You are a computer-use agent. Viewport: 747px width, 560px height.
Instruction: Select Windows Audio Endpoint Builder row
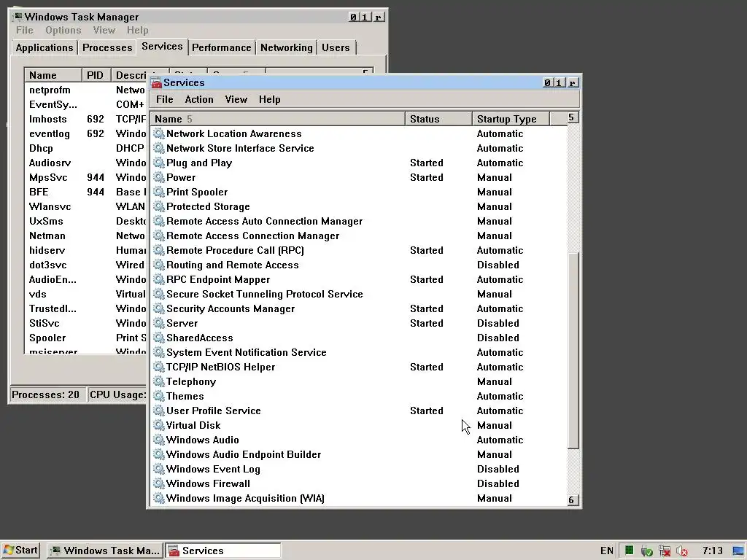pyautogui.click(x=359, y=455)
